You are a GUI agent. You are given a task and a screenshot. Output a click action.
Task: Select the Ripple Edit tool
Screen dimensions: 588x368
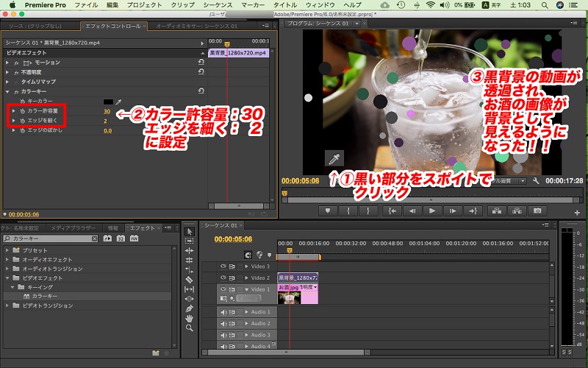(190, 250)
